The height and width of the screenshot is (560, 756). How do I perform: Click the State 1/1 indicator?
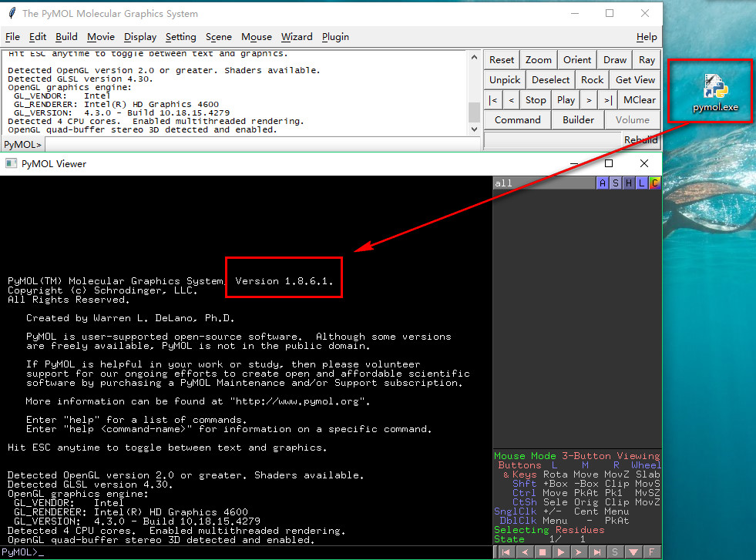(539, 539)
